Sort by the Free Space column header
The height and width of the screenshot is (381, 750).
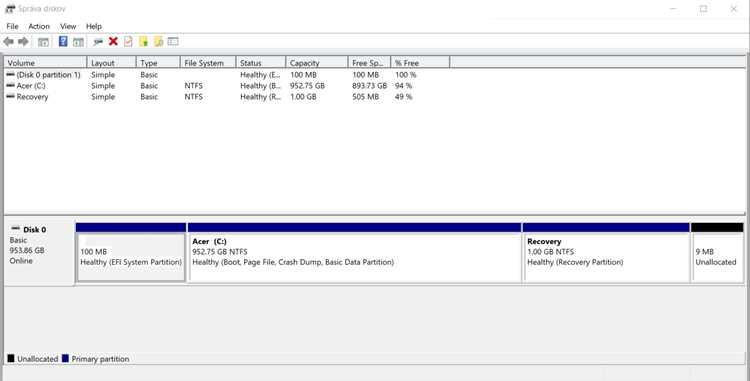(370, 63)
